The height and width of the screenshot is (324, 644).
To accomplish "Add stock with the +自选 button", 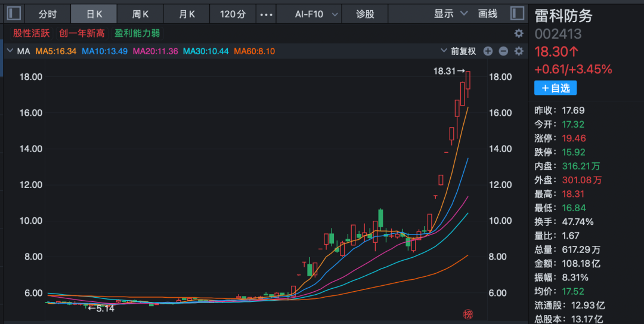I will pyautogui.click(x=556, y=88).
